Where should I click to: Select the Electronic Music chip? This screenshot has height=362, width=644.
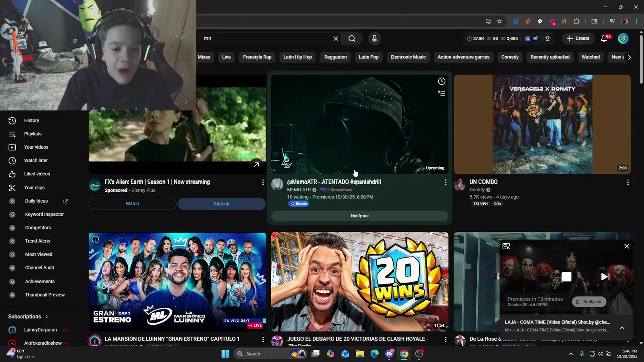tap(408, 57)
